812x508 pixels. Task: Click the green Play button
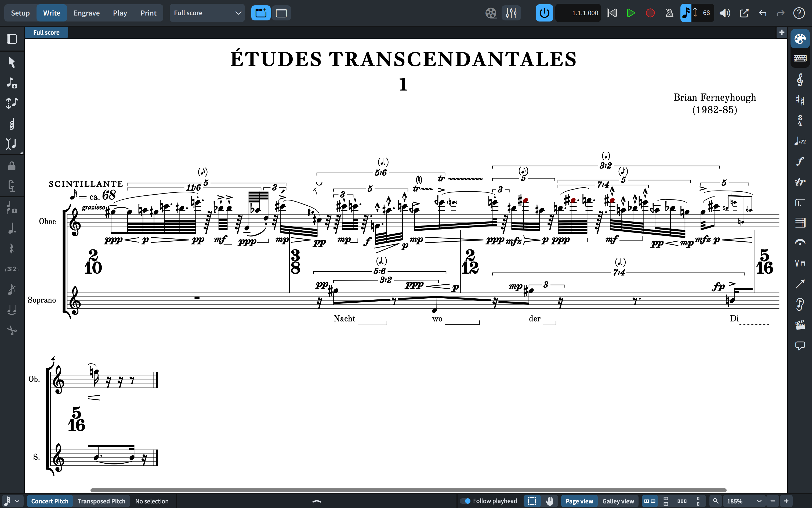pos(631,13)
